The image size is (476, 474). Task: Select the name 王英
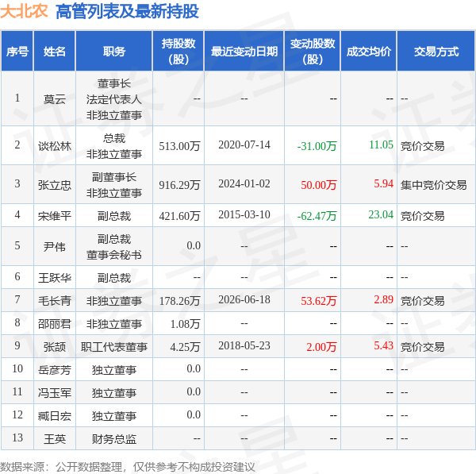coord(55,439)
